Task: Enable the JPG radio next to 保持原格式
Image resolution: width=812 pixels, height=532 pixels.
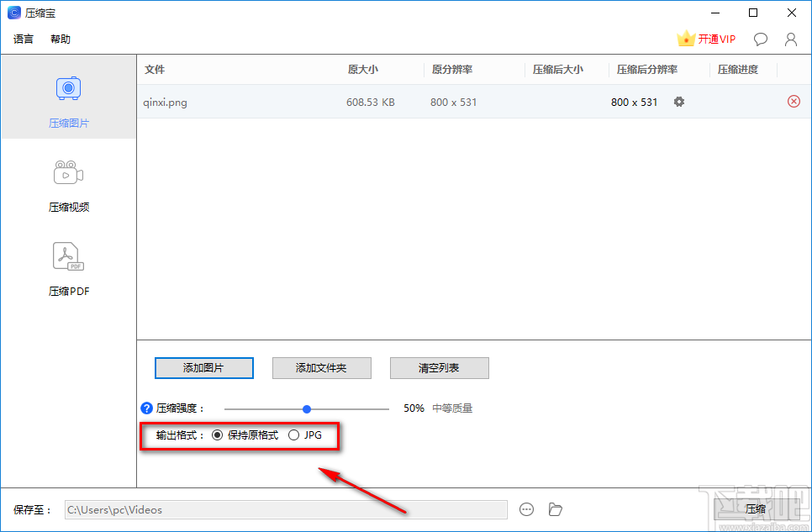Action: point(294,435)
